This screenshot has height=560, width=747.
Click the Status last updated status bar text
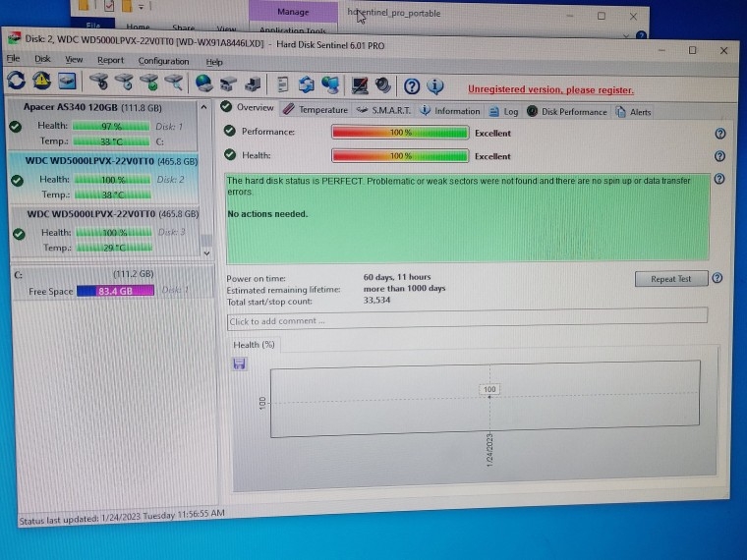click(x=122, y=517)
